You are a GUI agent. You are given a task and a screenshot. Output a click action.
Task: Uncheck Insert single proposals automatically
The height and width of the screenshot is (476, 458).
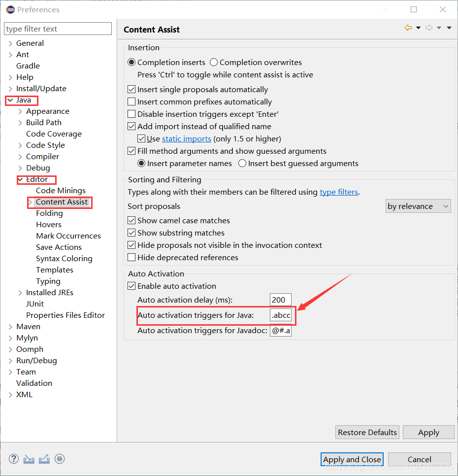tap(131, 89)
